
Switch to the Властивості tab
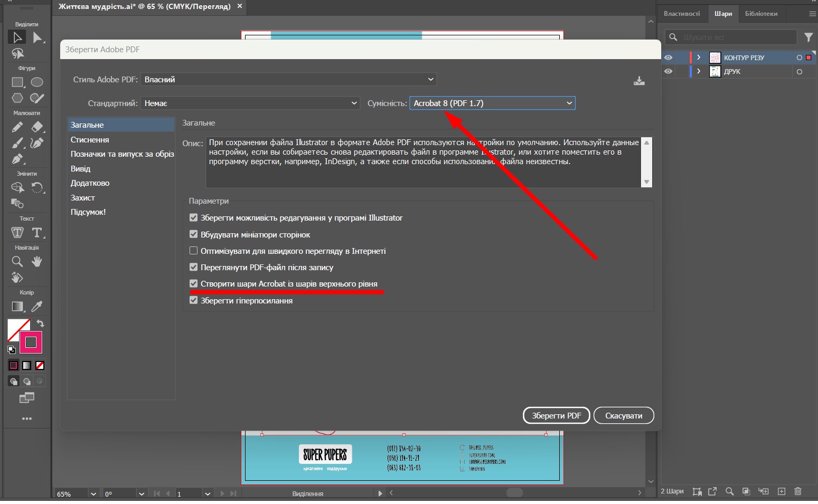(x=682, y=14)
